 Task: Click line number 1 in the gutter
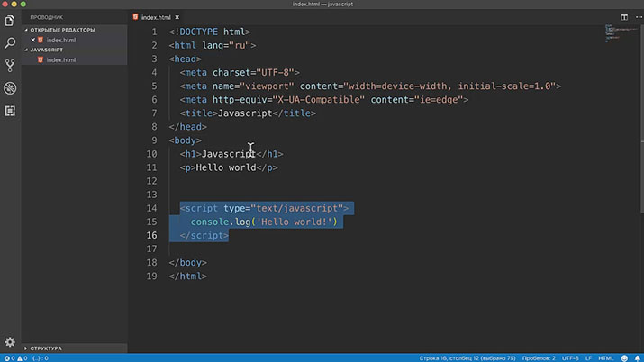tap(154, 32)
